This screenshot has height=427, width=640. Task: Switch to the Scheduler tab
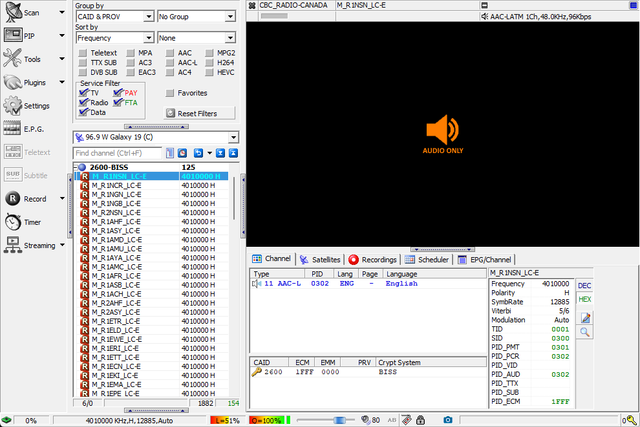pos(427,259)
